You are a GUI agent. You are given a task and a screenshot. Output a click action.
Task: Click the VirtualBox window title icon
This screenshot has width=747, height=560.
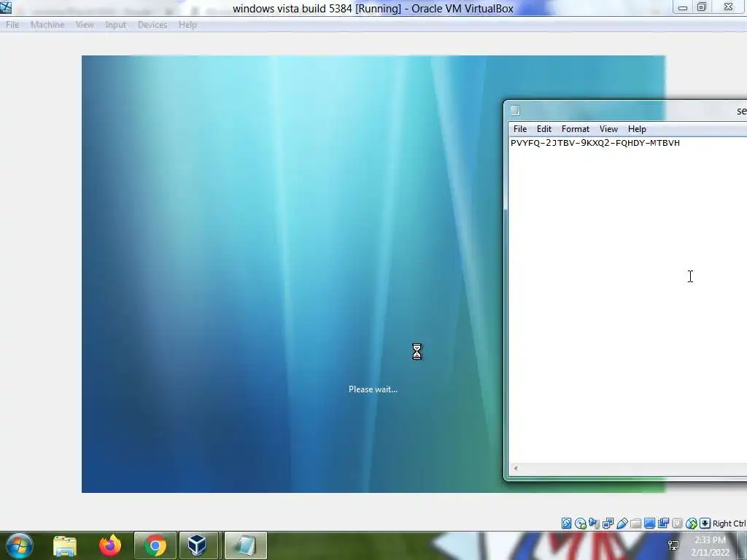tap(6, 7)
